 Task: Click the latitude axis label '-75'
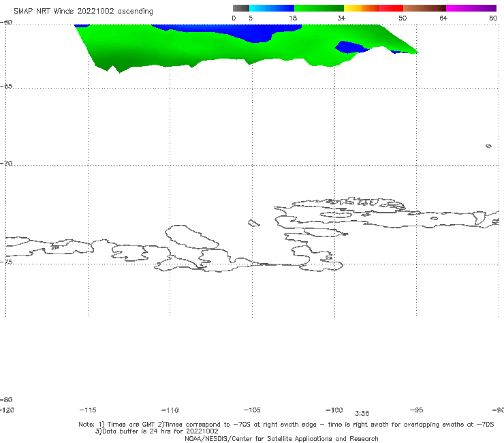pos(6,262)
